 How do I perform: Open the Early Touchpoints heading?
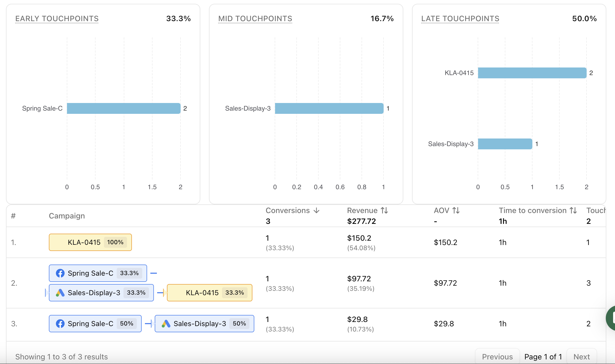[x=57, y=18]
